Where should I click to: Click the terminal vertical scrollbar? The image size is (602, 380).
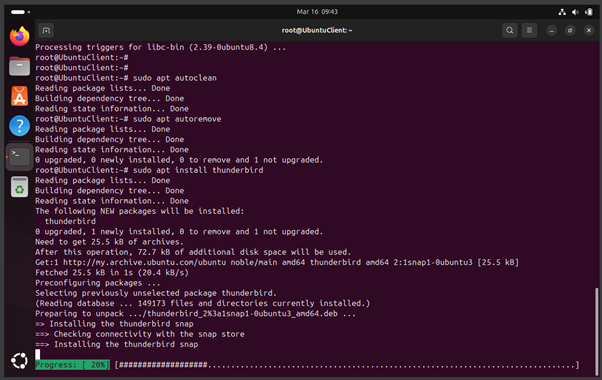[596, 331]
